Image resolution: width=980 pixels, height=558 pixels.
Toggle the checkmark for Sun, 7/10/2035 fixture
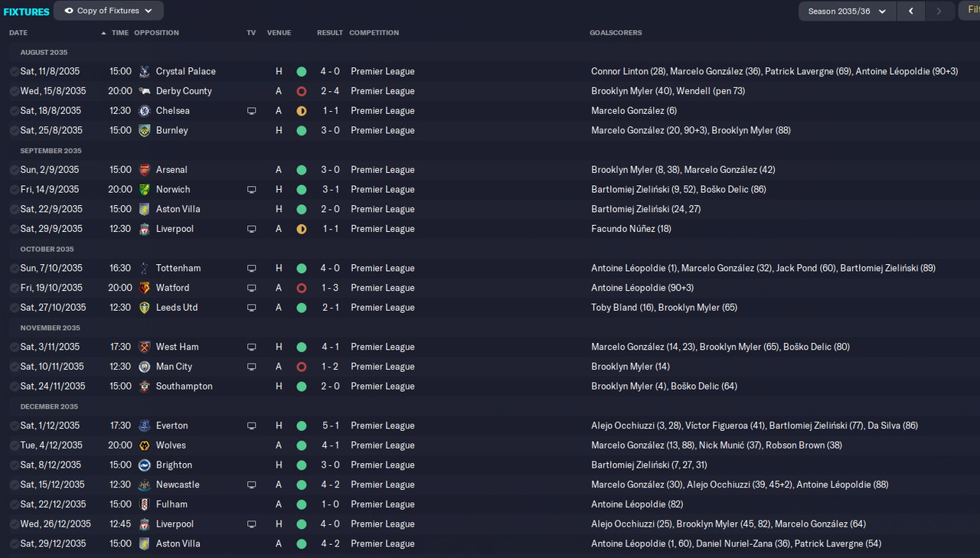pyautogui.click(x=14, y=268)
